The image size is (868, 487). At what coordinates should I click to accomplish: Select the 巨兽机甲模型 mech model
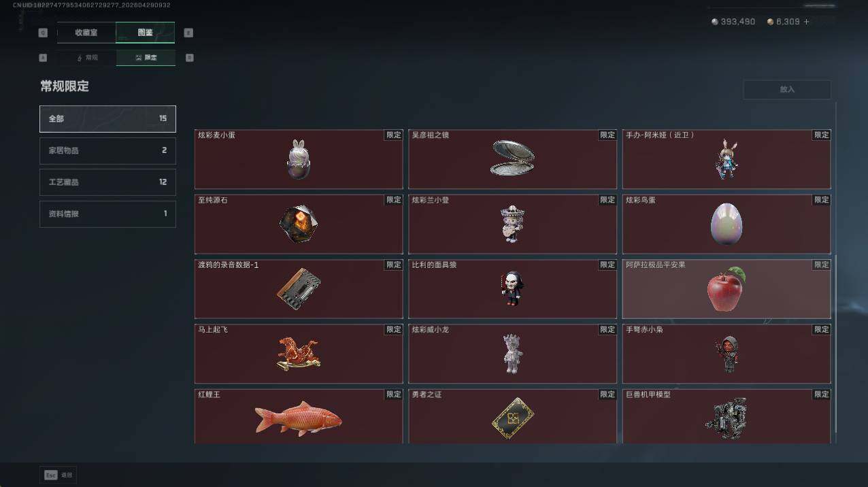click(x=727, y=416)
